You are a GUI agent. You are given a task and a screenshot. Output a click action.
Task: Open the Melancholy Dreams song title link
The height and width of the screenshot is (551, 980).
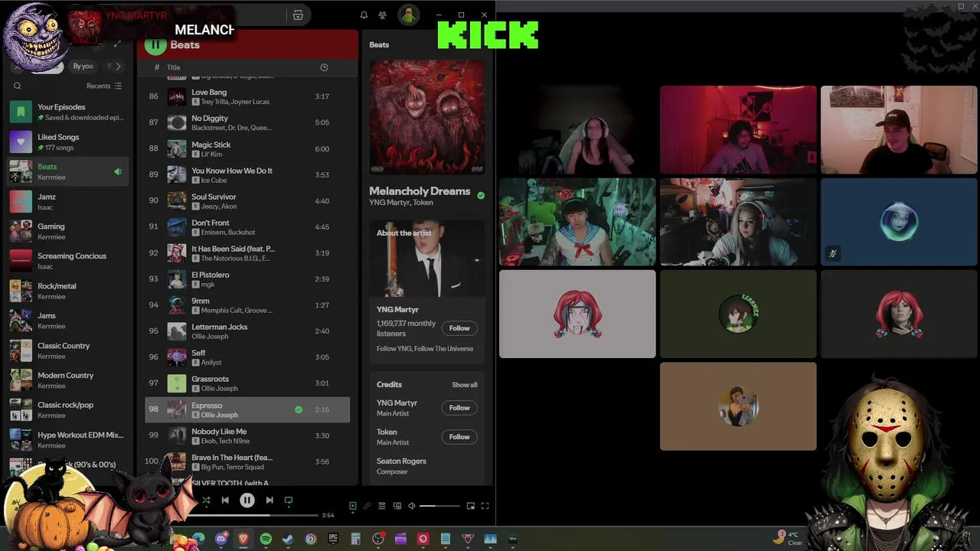coord(420,191)
